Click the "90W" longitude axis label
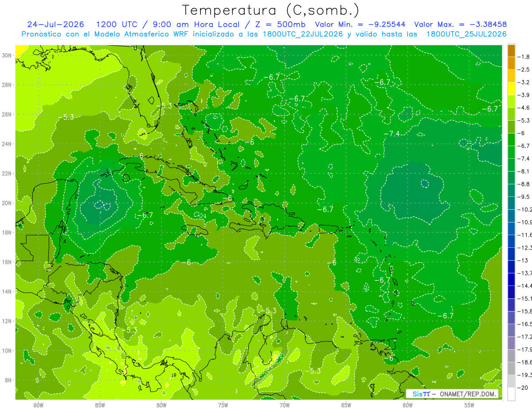The width and height of the screenshot is (532, 411). (x=38, y=405)
